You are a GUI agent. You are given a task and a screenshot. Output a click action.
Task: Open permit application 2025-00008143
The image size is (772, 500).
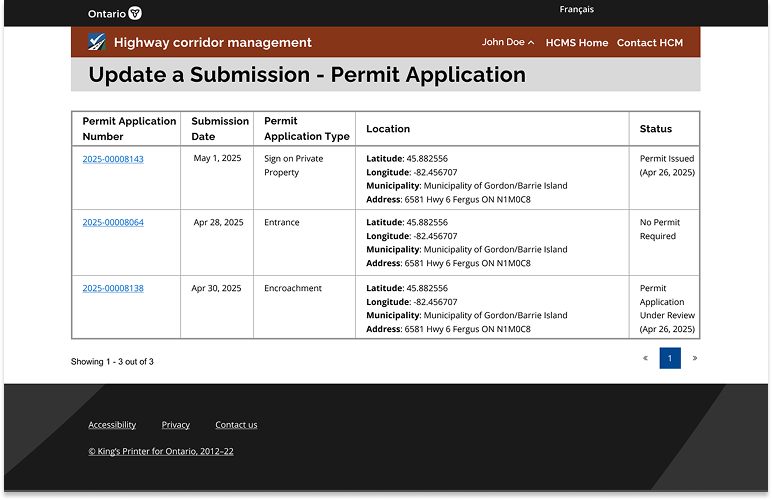pyautogui.click(x=113, y=159)
